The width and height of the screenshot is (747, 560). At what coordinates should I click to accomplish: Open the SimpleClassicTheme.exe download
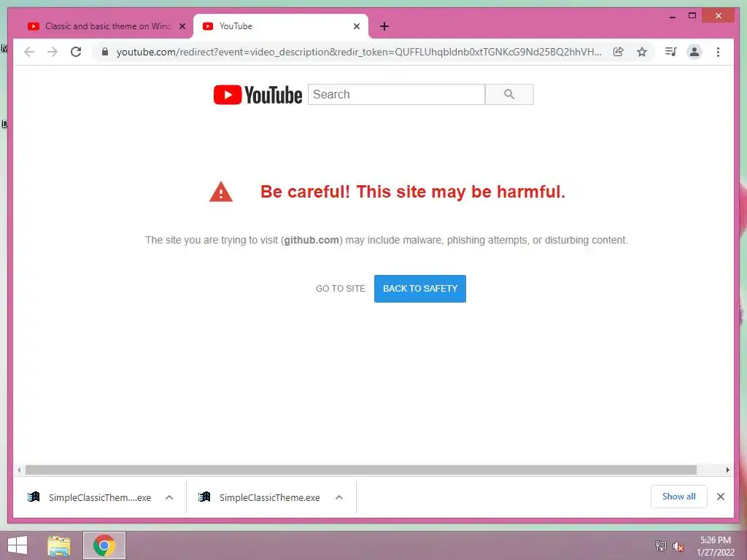click(x=260, y=497)
